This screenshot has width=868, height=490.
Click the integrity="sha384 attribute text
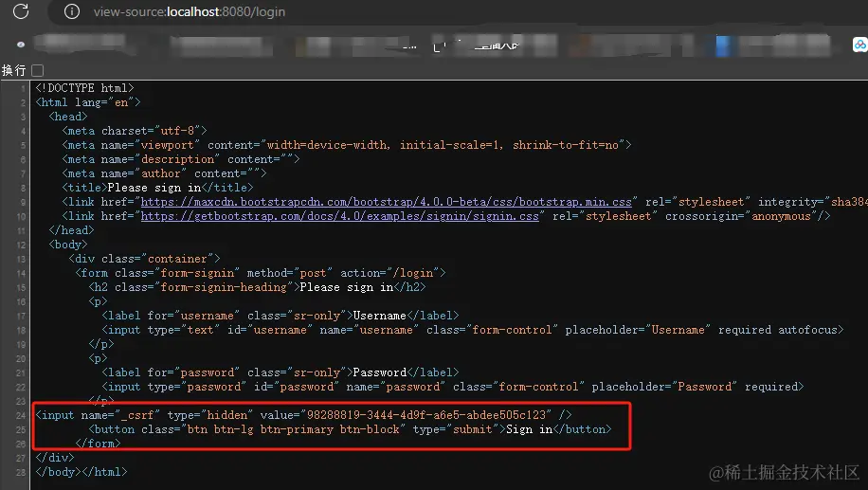[x=813, y=202]
